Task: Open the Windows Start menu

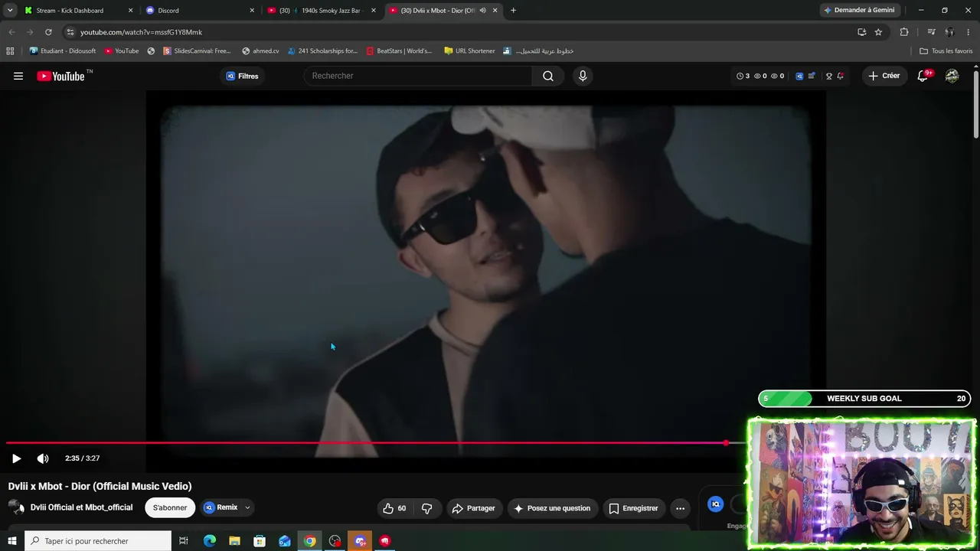Action: pyautogui.click(x=11, y=541)
